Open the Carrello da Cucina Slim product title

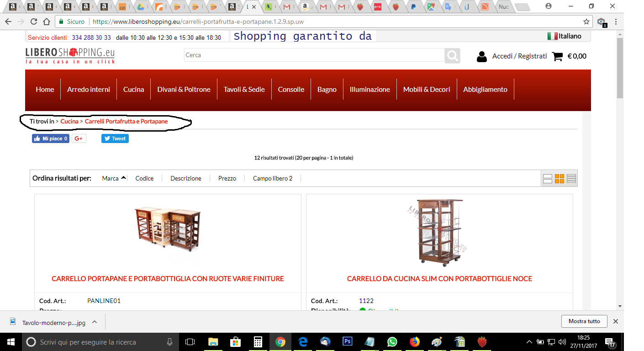439,279
